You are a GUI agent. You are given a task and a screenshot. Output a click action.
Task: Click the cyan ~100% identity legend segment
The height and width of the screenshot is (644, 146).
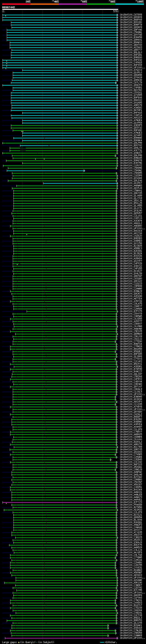tap(130, 4)
